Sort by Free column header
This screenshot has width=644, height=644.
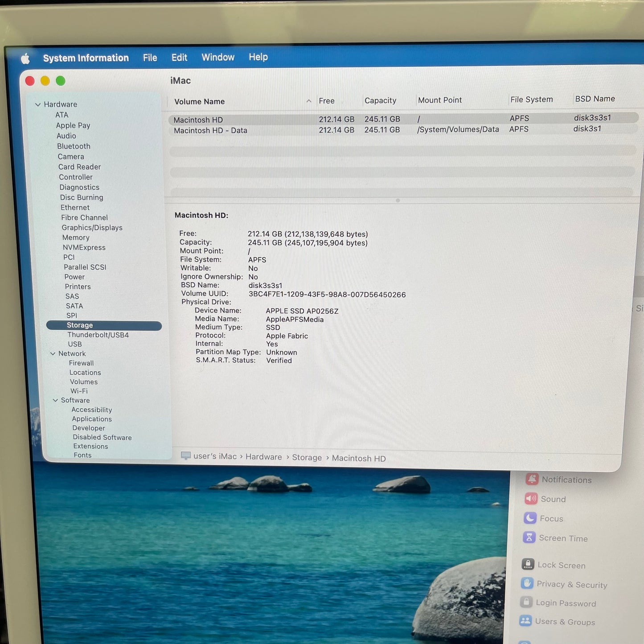(x=327, y=101)
